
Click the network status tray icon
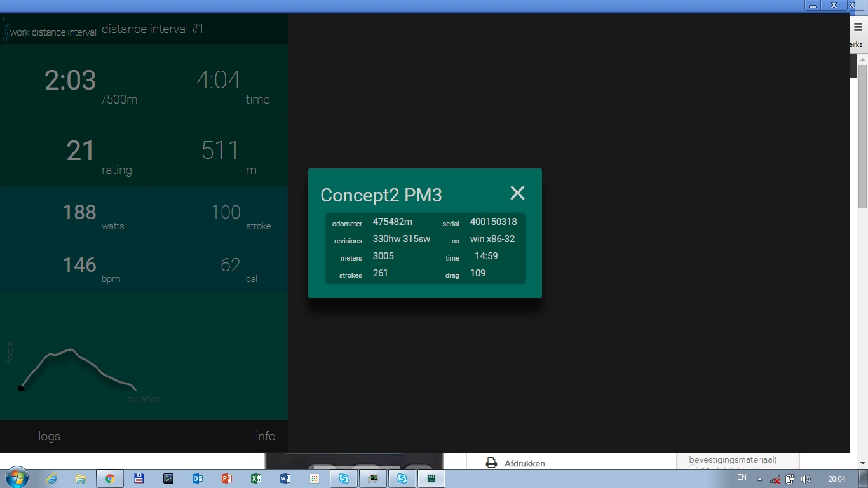(x=775, y=479)
